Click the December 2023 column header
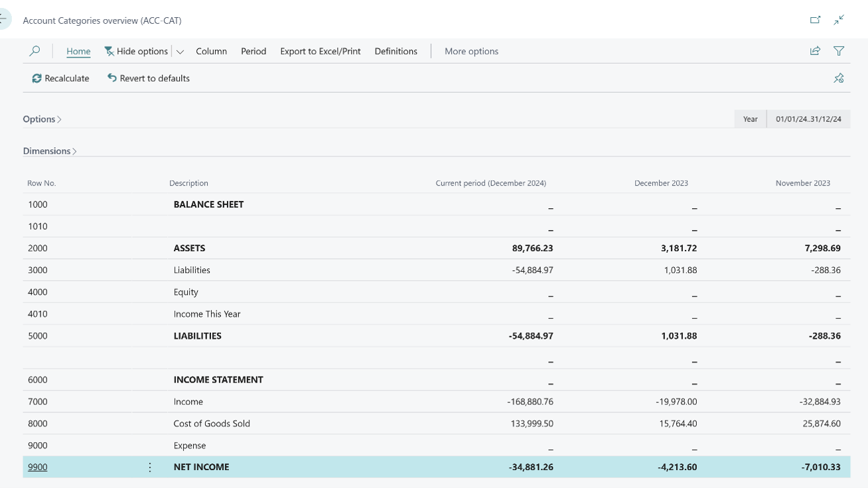Viewport: 868px width, 488px height. [x=661, y=183]
